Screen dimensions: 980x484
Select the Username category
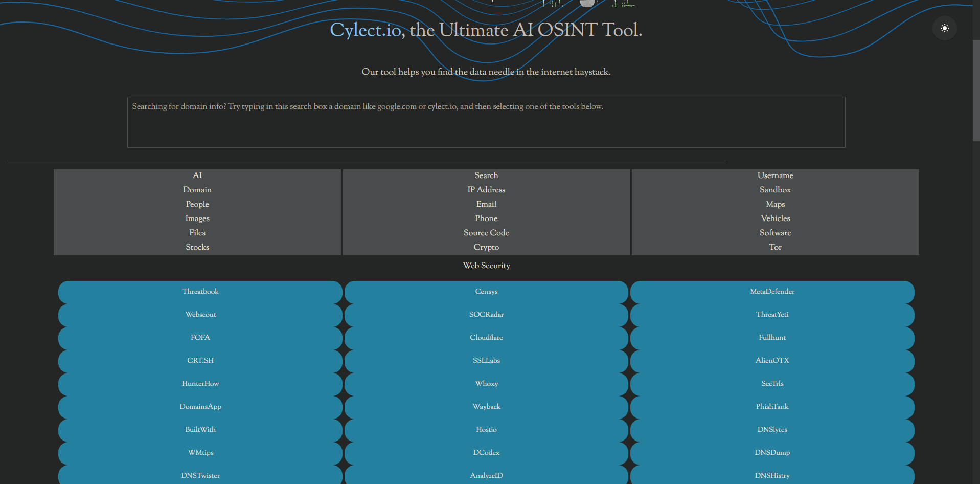click(x=776, y=175)
